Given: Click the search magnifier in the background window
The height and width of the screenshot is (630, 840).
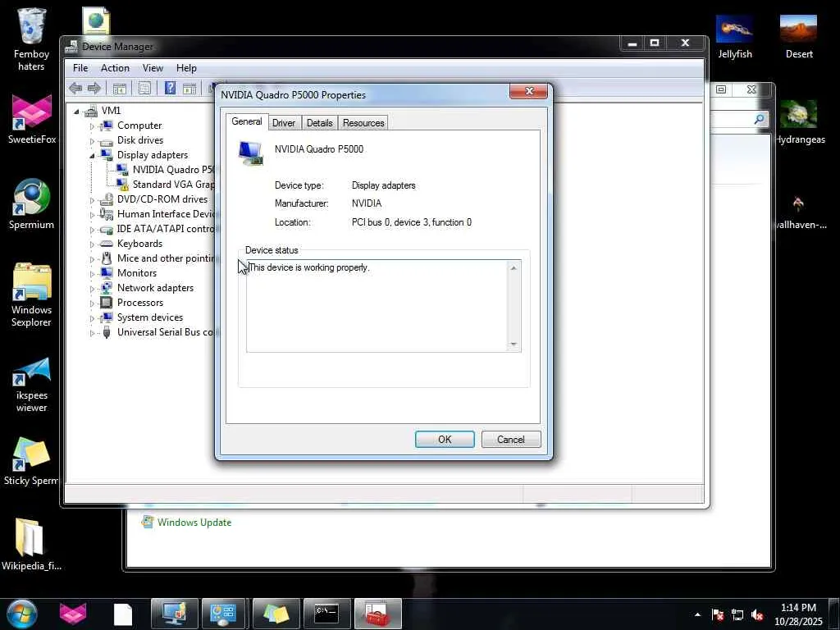Looking at the screenshot, I should [759, 120].
